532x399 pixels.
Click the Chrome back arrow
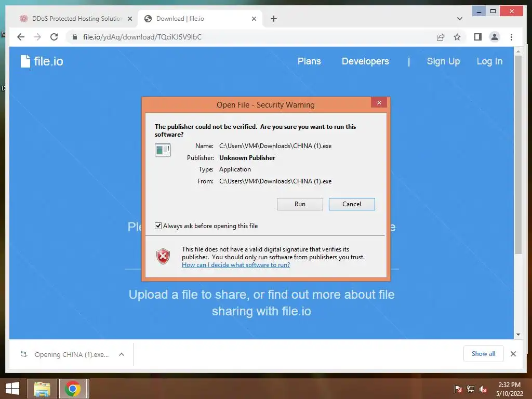21,37
